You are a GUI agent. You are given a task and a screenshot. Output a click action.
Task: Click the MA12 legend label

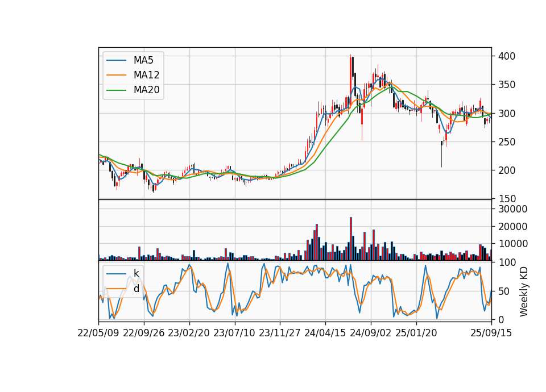click(146, 75)
